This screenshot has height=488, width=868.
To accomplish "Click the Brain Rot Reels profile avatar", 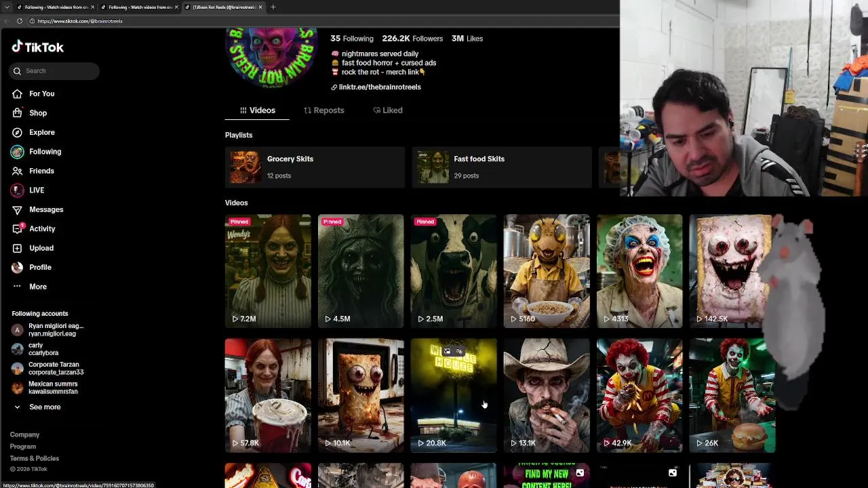I will 271,57.
